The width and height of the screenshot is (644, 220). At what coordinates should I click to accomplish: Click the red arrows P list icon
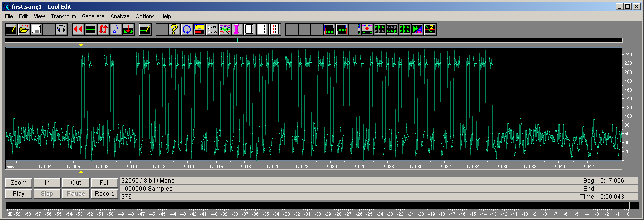(275, 29)
